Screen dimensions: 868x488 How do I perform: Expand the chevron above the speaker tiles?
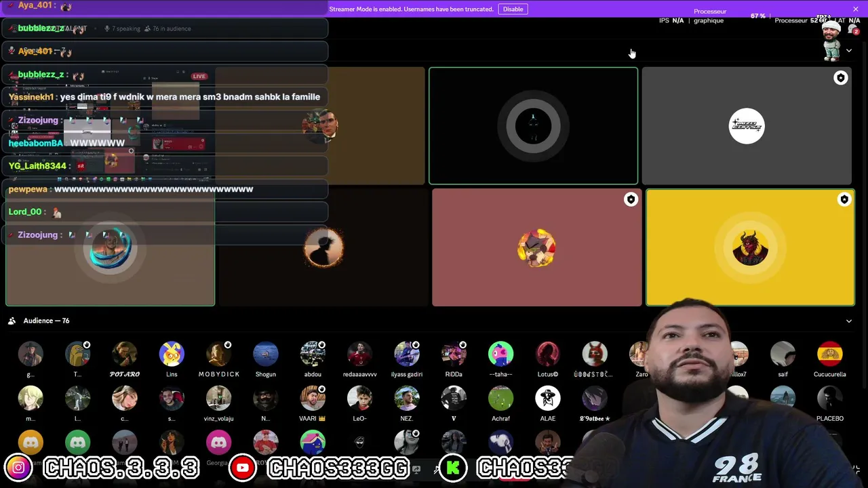coord(848,51)
